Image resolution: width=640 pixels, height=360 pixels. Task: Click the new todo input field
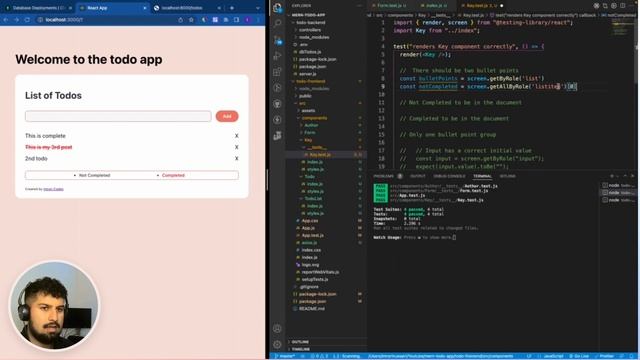118,116
